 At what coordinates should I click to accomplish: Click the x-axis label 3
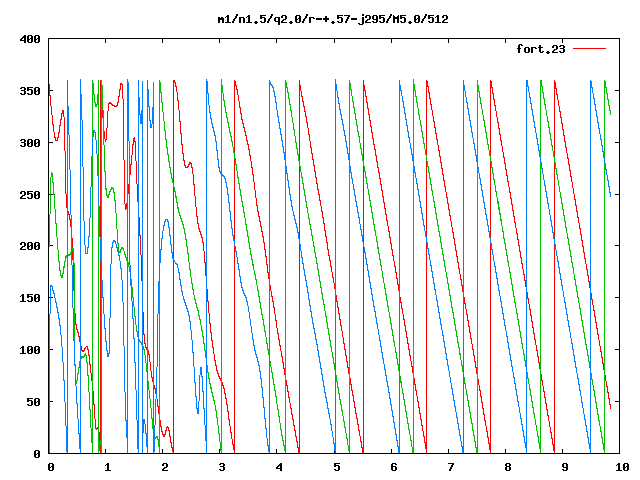click(x=222, y=467)
